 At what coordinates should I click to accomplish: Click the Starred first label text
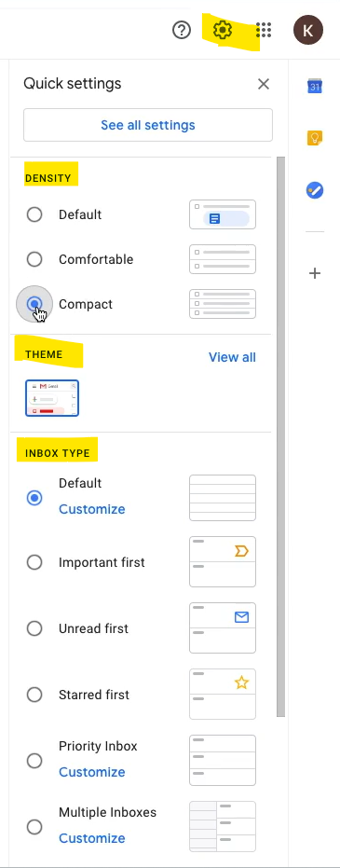coord(94,695)
